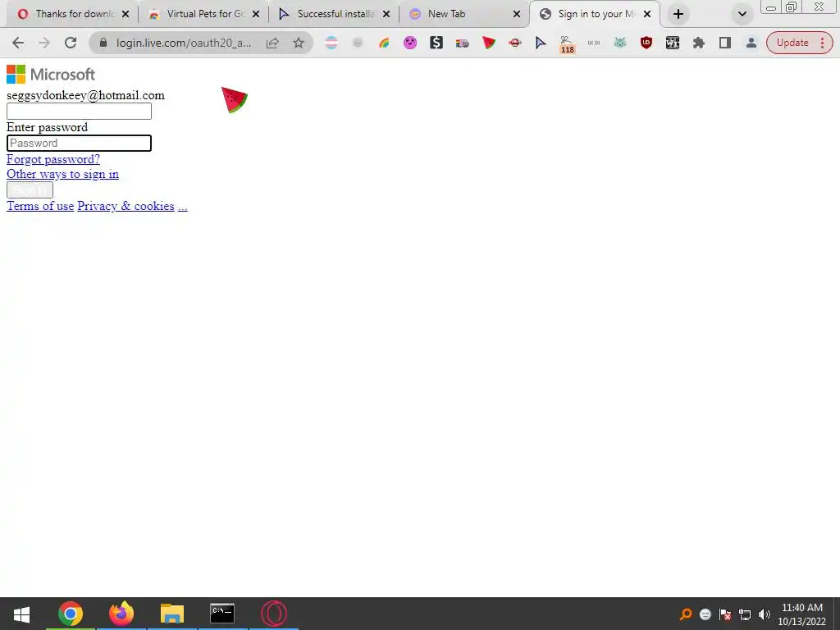Open the Windows Start menu

(x=21, y=614)
